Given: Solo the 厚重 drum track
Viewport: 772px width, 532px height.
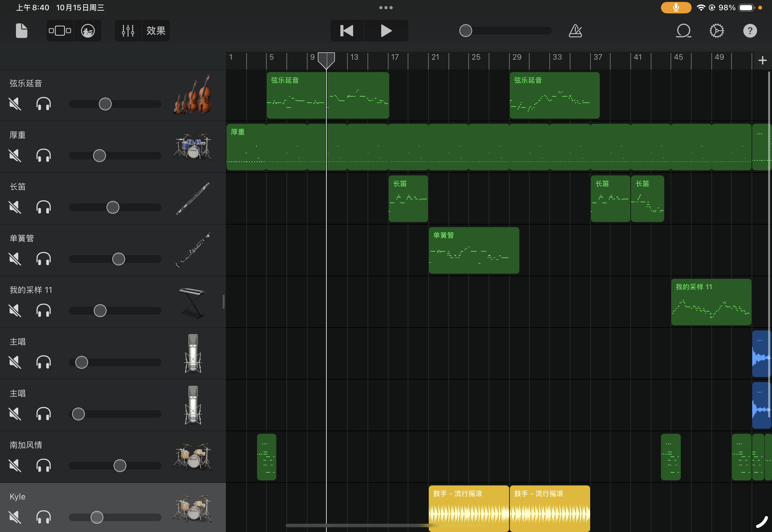Looking at the screenshot, I should pos(44,156).
